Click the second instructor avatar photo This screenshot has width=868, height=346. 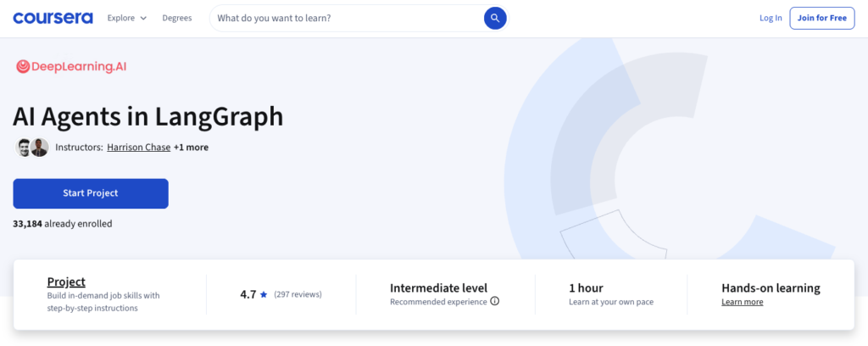pyautogui.click(x=39, y=148)
